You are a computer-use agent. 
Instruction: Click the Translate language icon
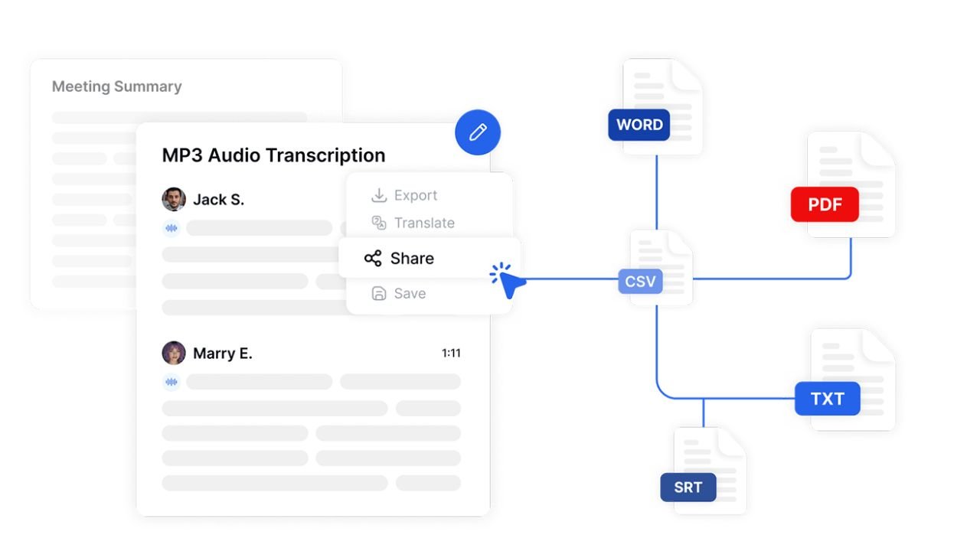(x=378, y=223)
